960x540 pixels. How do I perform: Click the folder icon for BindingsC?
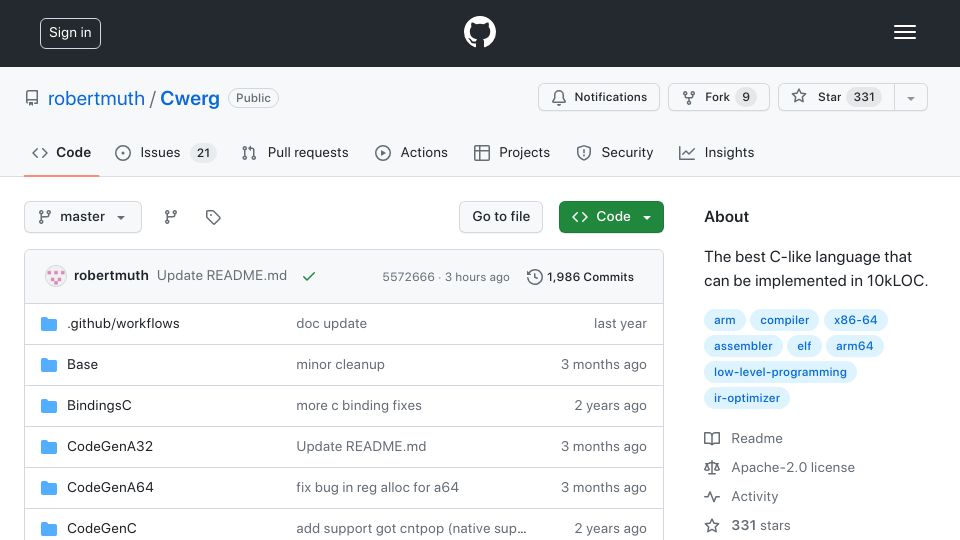coord(49,406)
